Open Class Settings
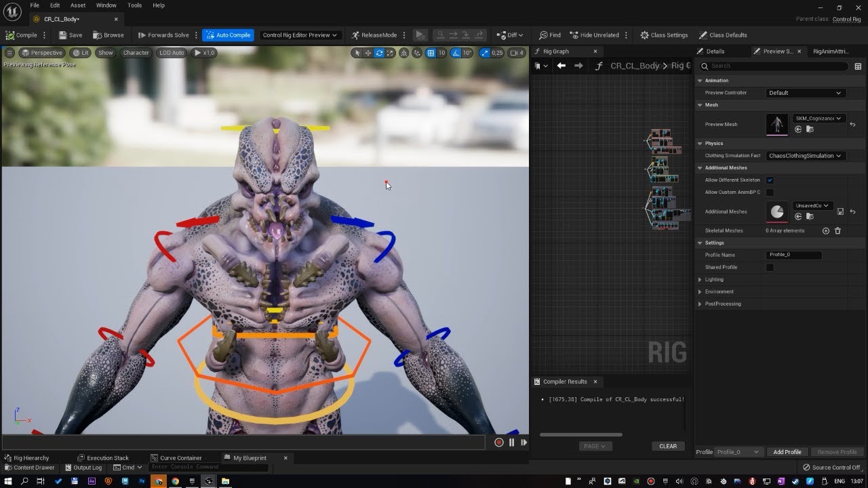The image size is (868, 488). coord(664,35)
